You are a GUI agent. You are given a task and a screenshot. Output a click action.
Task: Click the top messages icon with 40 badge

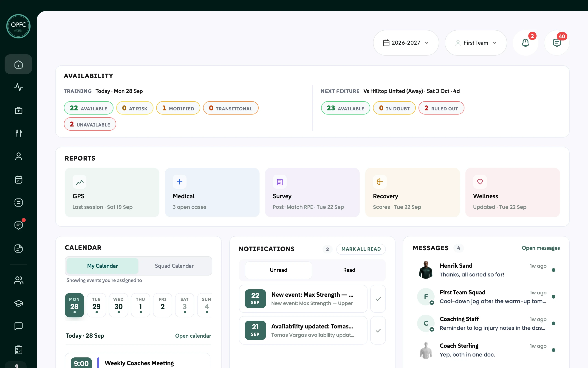[557, 43]
